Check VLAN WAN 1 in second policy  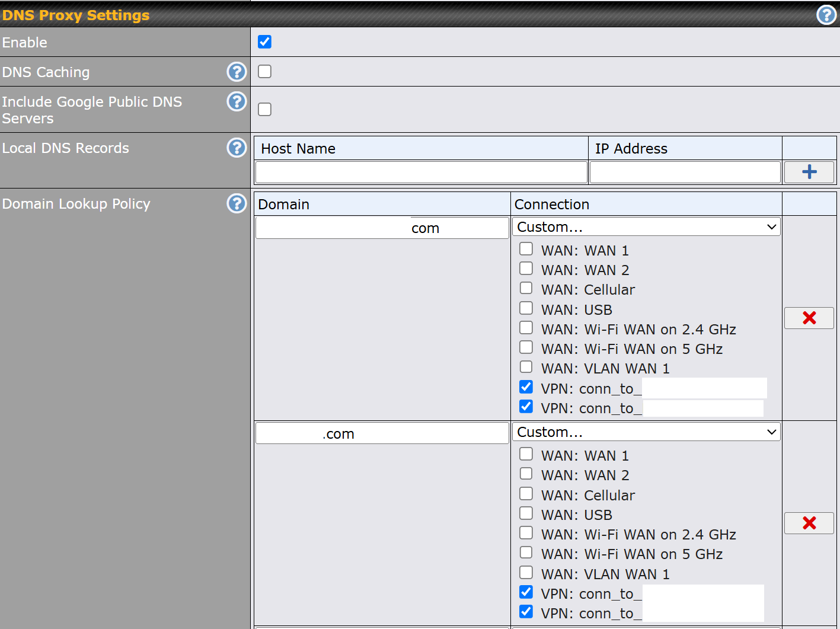526,572
